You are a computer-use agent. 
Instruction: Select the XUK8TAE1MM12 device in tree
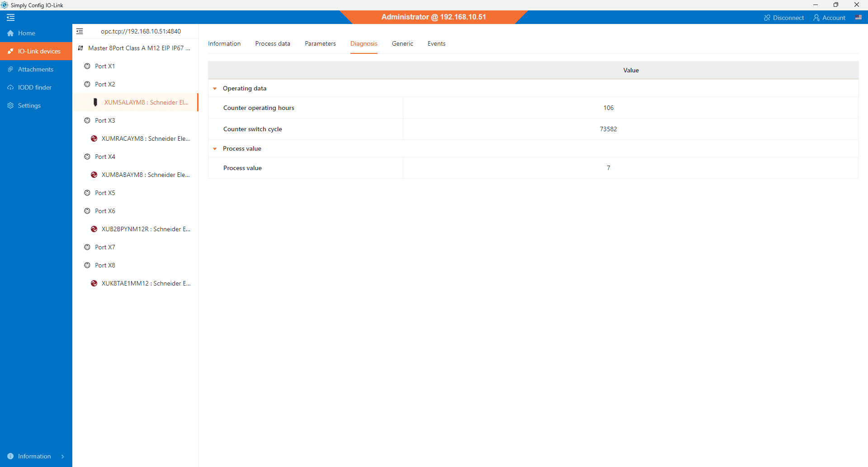click(x=146, y=283)
